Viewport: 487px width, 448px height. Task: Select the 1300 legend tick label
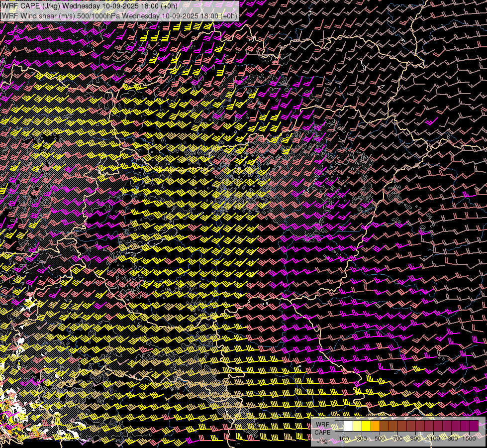pos(451,439)
